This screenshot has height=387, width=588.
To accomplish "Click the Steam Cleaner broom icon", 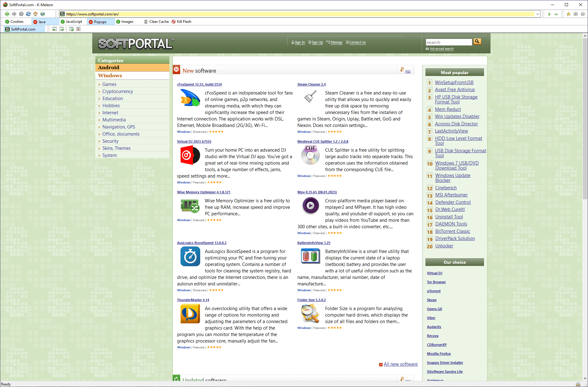I will tap(310, 96).
